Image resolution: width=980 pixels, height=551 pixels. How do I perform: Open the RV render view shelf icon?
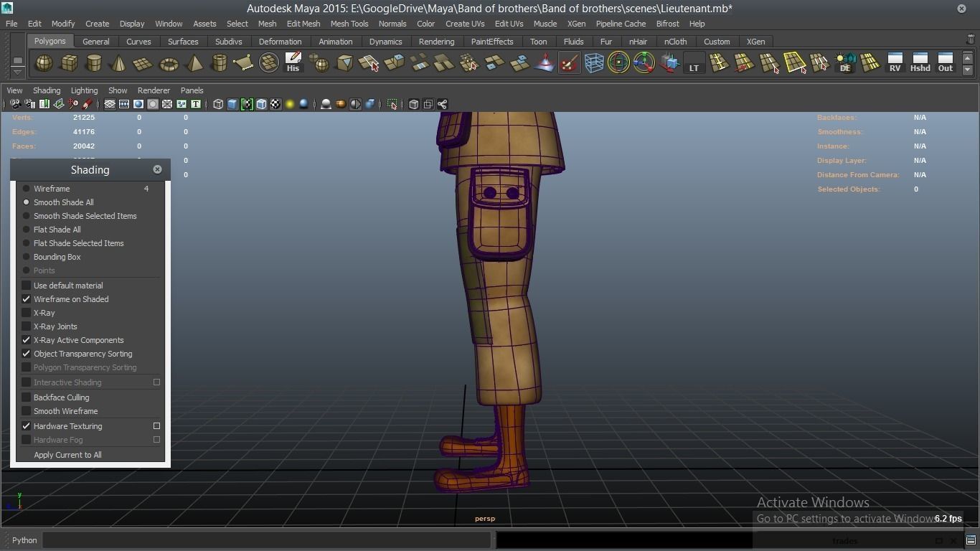point(895,63)
